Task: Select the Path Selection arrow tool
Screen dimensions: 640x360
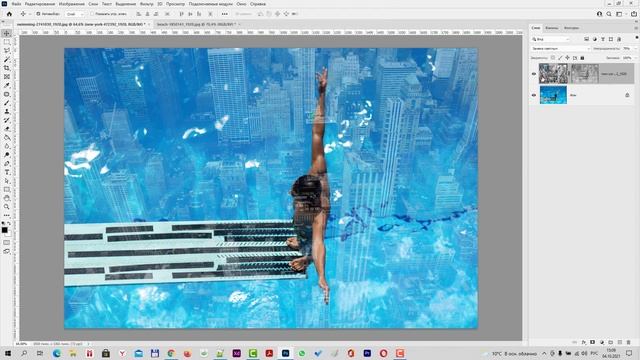Action: [x=7, y=181]
